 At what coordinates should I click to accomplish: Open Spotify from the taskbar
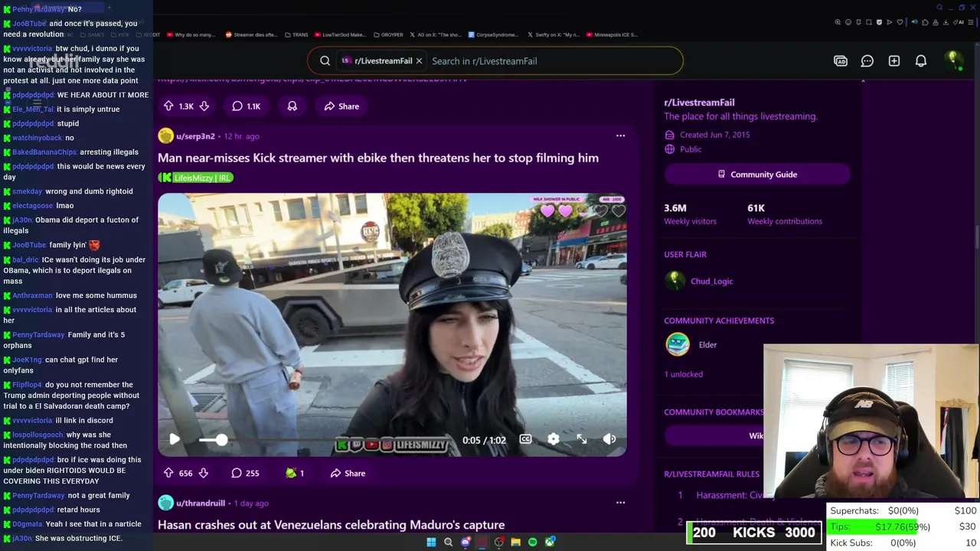(533, 542)
